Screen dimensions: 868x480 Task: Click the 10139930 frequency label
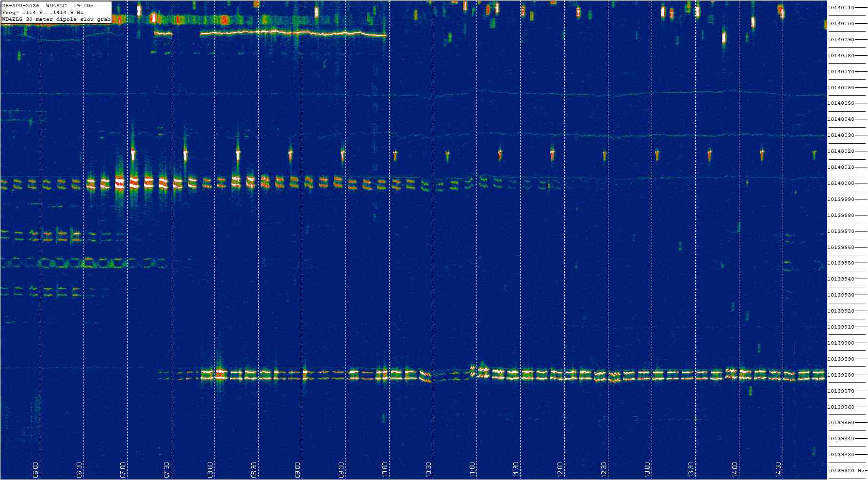(x=841, y=295)
